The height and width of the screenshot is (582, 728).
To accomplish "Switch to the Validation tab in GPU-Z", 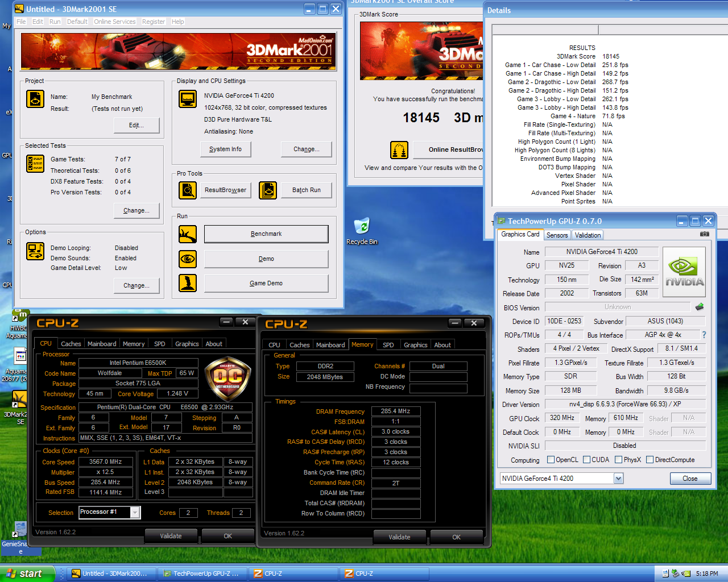I will pyautogui.click(x=588, y=235).
